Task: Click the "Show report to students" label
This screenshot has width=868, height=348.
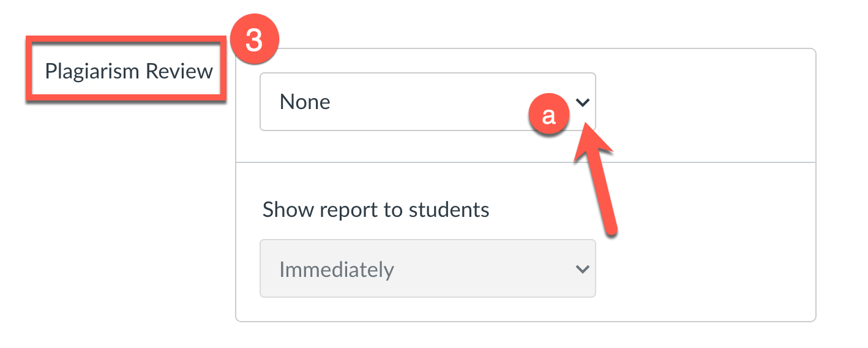Action: coord(376,210)
